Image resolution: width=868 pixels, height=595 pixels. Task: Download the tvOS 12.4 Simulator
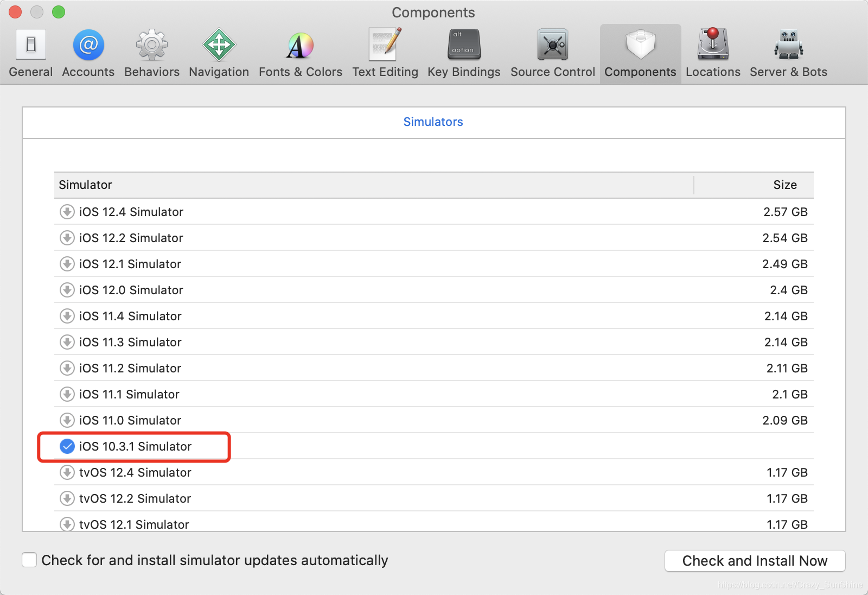(x=67, y=472)
